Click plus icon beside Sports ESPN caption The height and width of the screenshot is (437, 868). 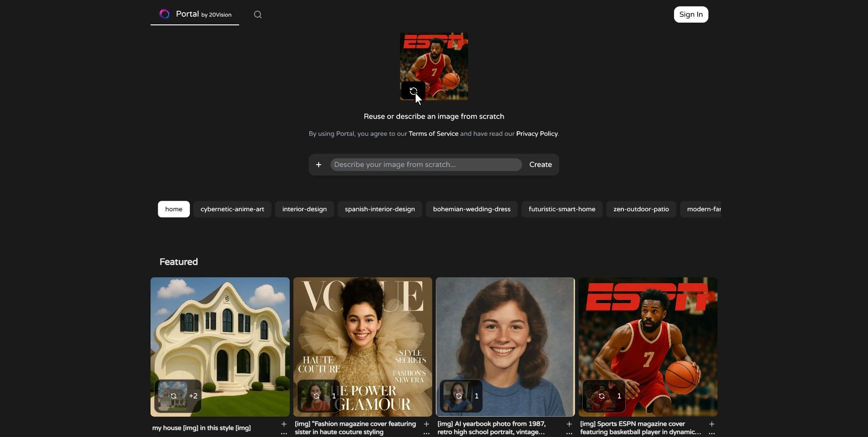click(x=712, y=424)
